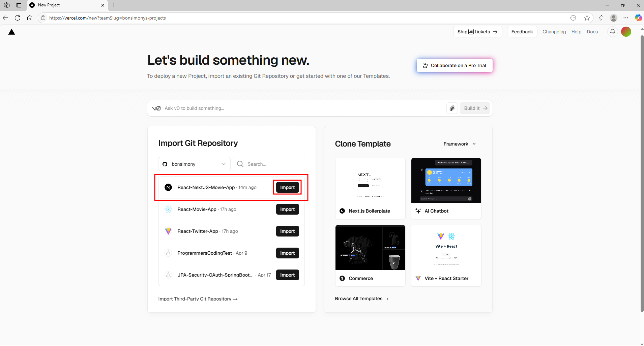Open the Vite + React Starter thumbnail
Image resolution: width=644 pixels, height=346 pixels.
(446, 248)
